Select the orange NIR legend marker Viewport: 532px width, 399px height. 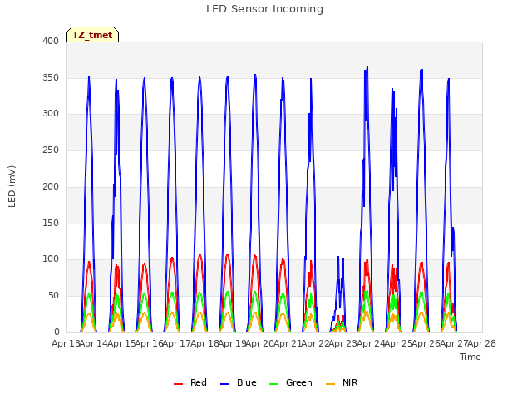click(330, 384)
